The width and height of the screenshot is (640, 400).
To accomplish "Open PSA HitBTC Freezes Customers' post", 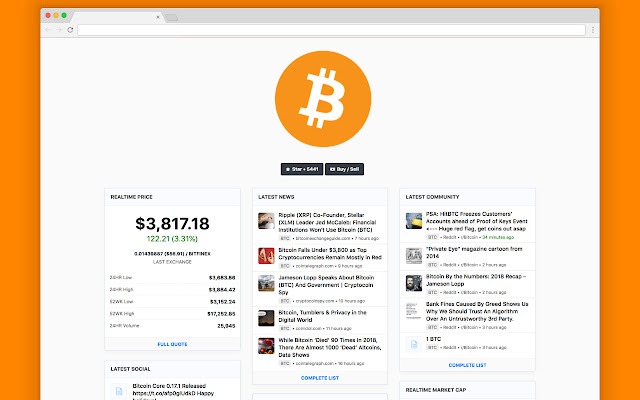I will coord(477,221).
